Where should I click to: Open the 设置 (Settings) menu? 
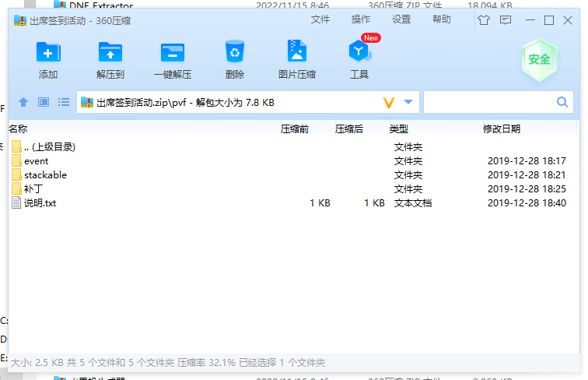coord(401,19)
